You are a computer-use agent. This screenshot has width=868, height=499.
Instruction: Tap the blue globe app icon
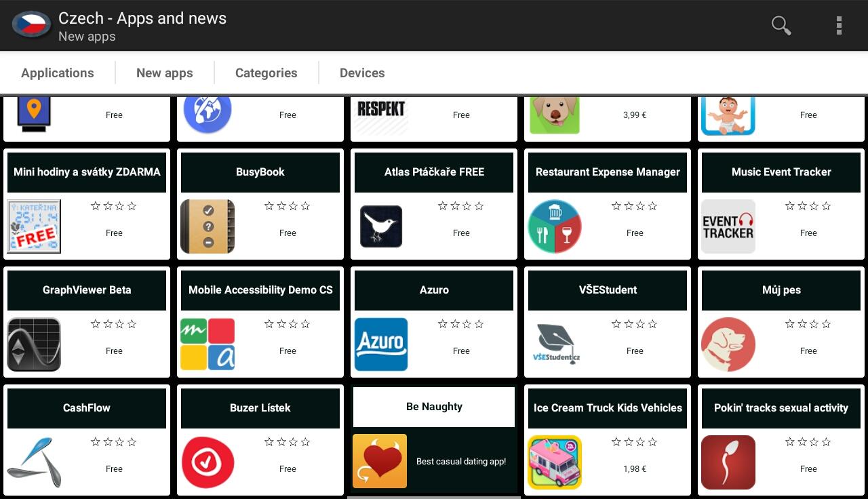point(208,115)
